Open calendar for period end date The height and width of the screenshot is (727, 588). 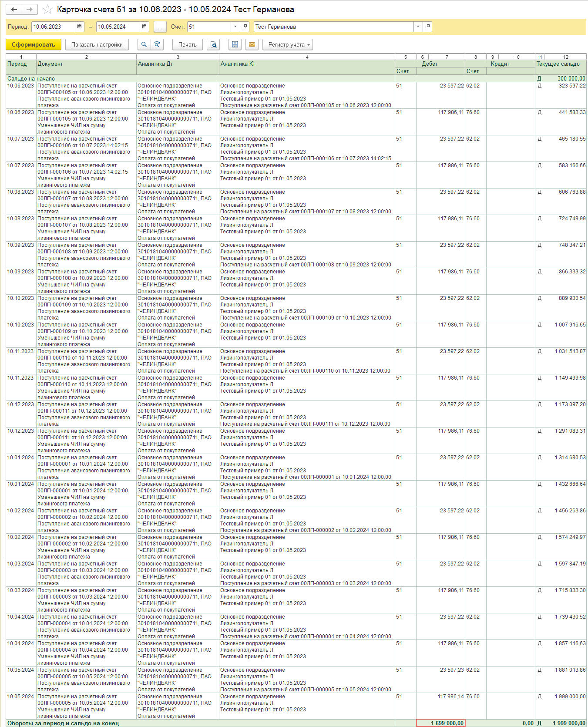coord(144,27)
